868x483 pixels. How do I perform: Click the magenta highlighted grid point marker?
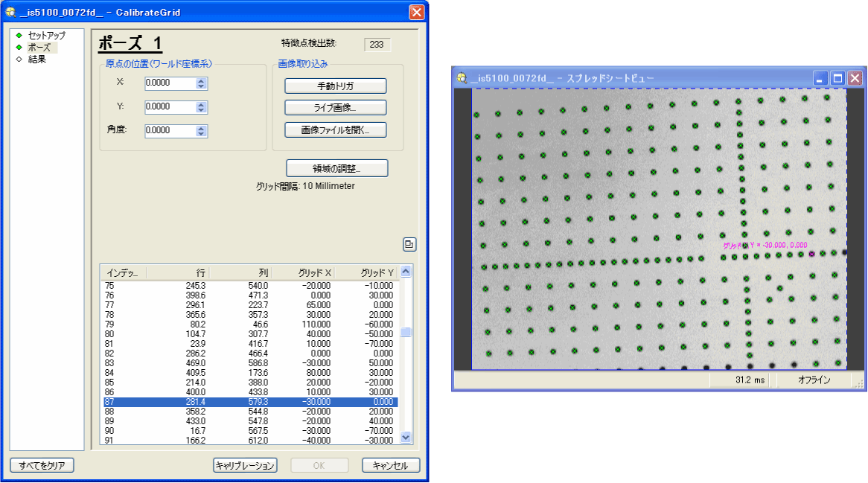point(811,254)
